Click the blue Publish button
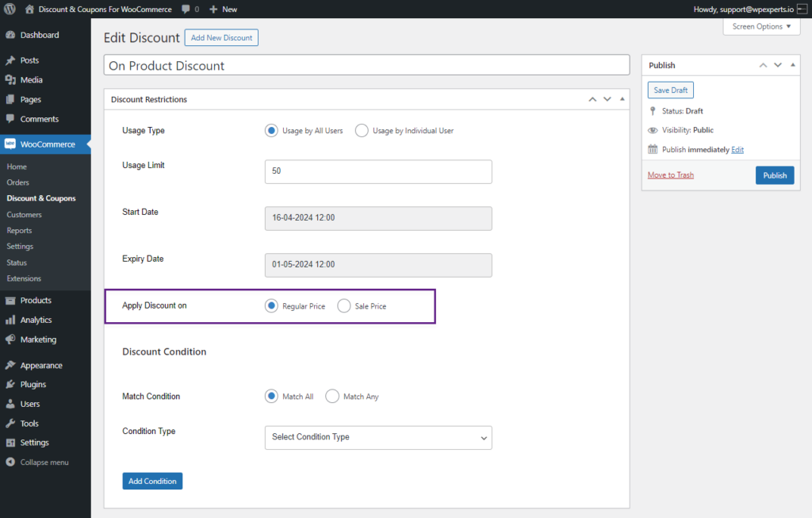 [775, 175]
